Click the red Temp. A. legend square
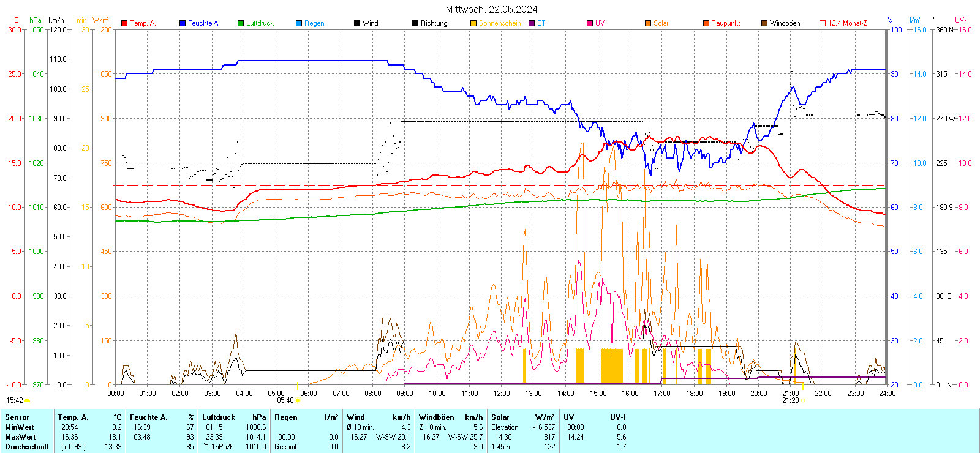The image size is (980, 453). [x=124, y=23]
